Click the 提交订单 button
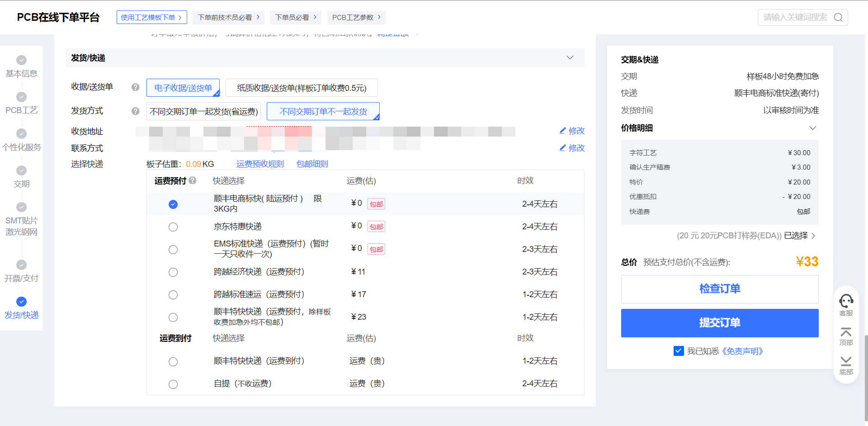Screen dimensions: 868x426 pyautogui.click(x=720, y=323)
